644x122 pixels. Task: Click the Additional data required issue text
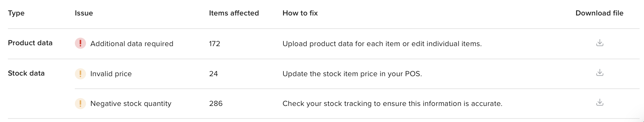point(132,44)
